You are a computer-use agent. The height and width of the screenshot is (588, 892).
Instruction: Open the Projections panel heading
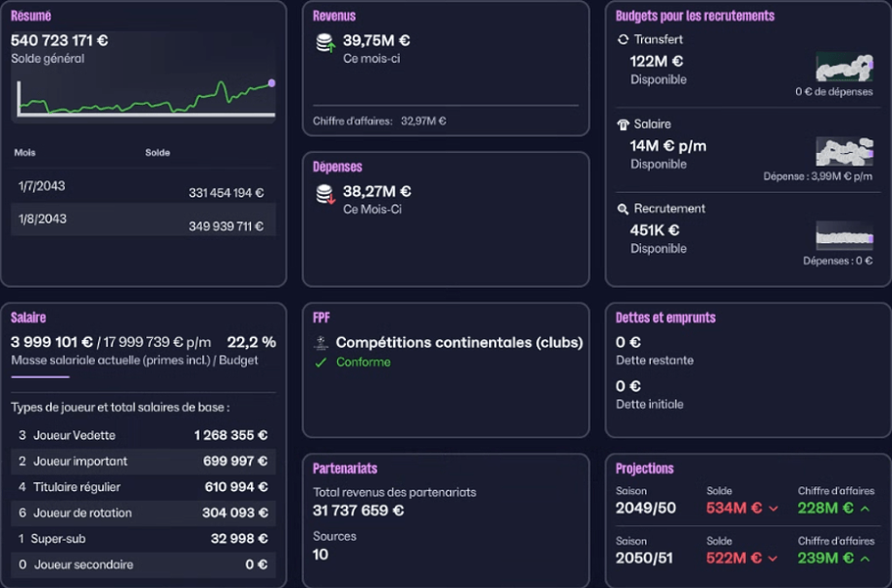645,468
